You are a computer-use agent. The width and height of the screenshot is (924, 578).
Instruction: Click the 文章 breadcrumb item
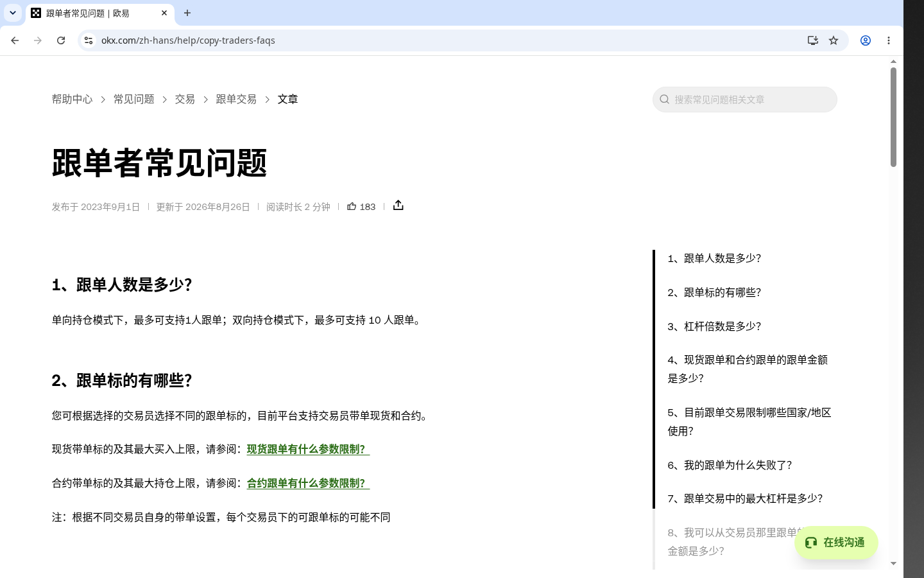pos(287,99)
